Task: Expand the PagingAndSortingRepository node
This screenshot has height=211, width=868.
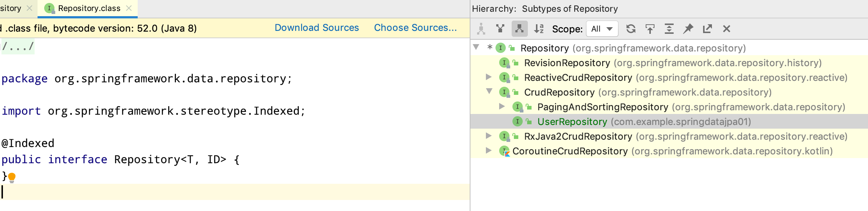Action: point(502,106)
